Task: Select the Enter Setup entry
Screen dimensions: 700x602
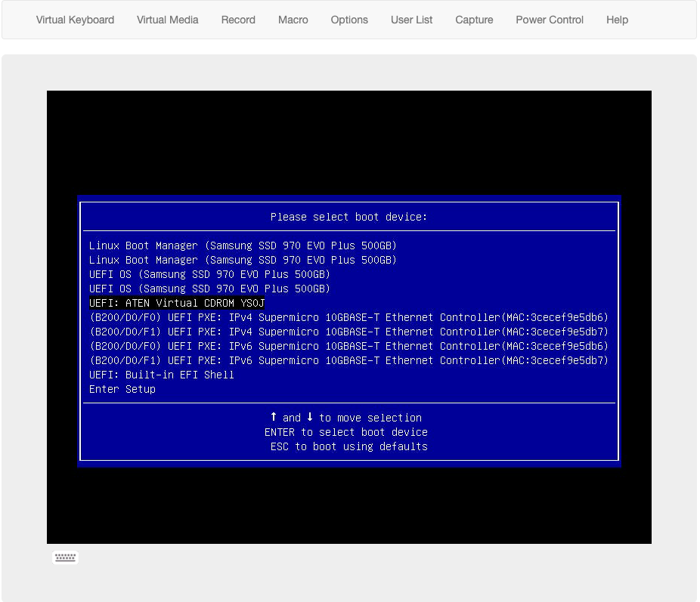Action: point(122,389)
